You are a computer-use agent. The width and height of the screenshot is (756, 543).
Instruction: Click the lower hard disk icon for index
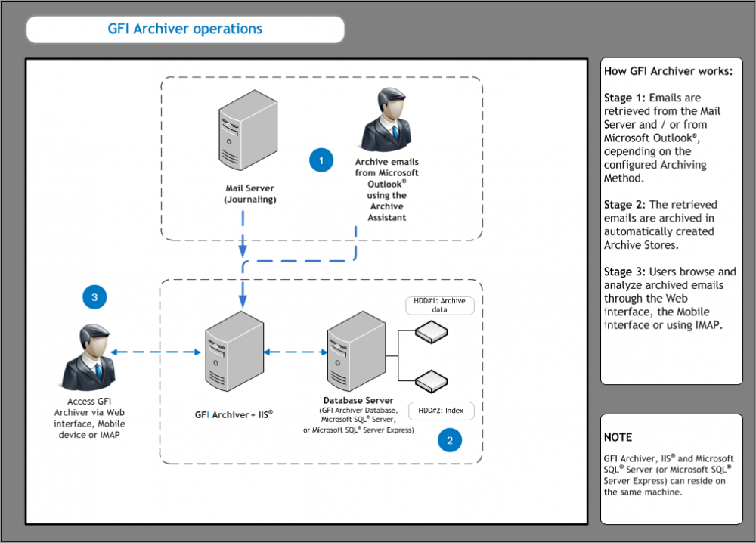pos(432,381)
